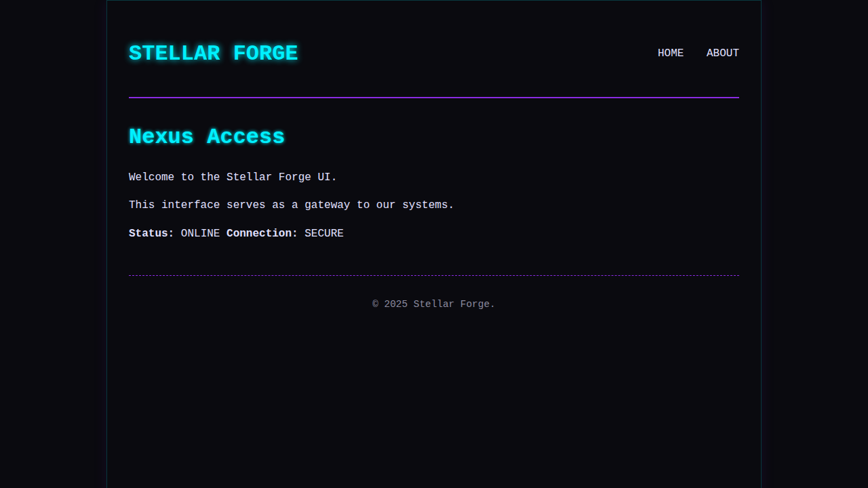Click the 'Status:' label
Viewport: 868px width, 488px height.
pos(151,233)
